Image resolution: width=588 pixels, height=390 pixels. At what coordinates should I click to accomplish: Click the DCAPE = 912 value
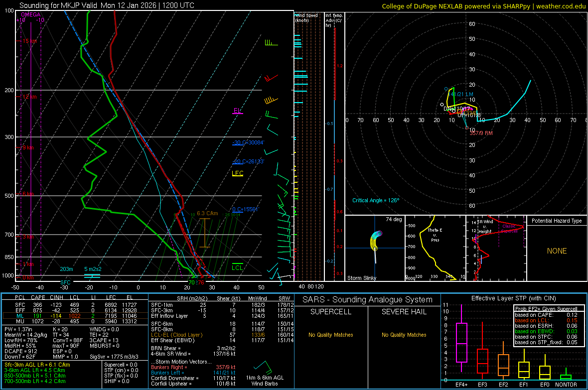coord(21,351)
